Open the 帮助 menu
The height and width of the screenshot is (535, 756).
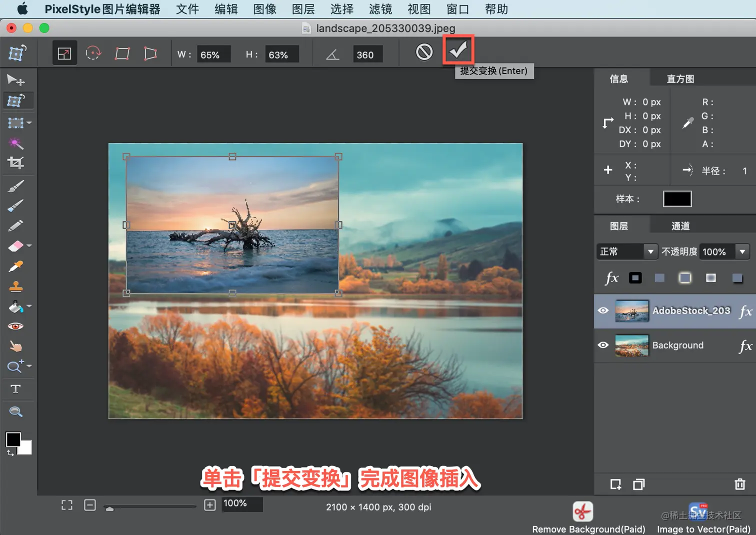496,9
